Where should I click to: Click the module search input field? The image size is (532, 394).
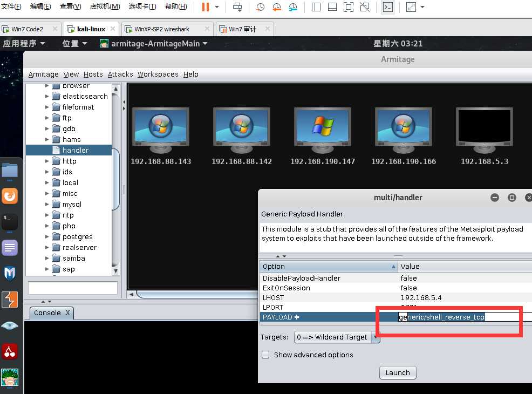coord(73,288)
